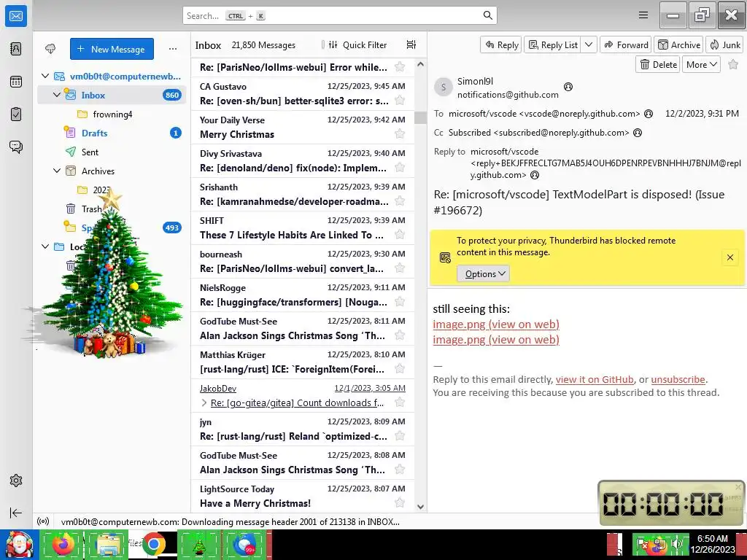This screenshot has width=747, height=560.
Task: Open folder pane options ellipsis
Action: pyautogui.click(x=173, y=49)
